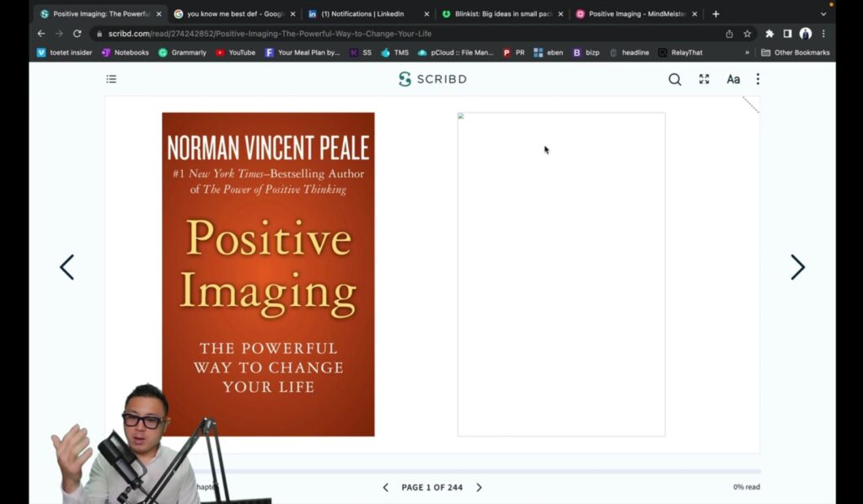
Task: Toggle fullscreen reading mode
Action: 704,79
